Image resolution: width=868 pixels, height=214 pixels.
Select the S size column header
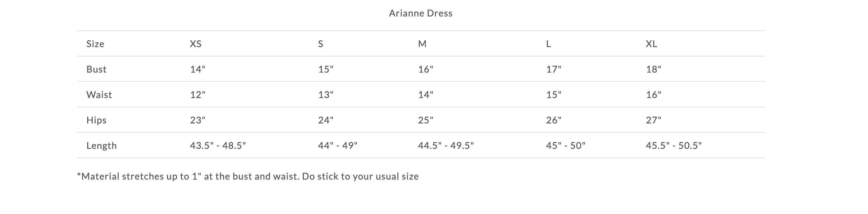tap(320, 44)
